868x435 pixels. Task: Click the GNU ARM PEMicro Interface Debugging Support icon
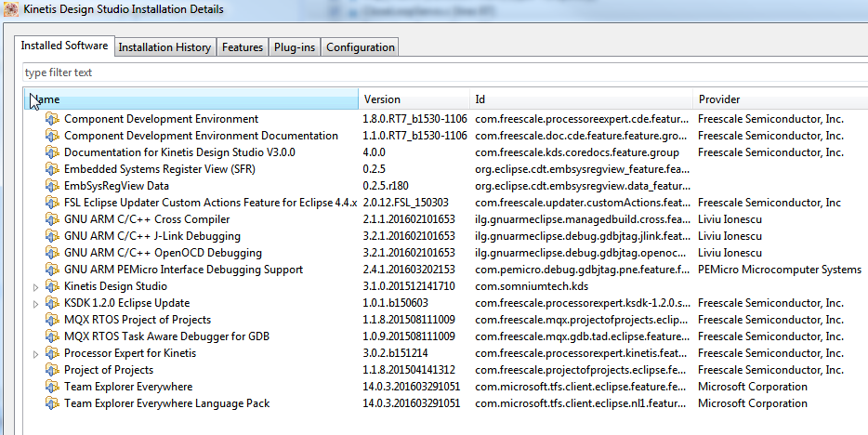click(52, 270)
